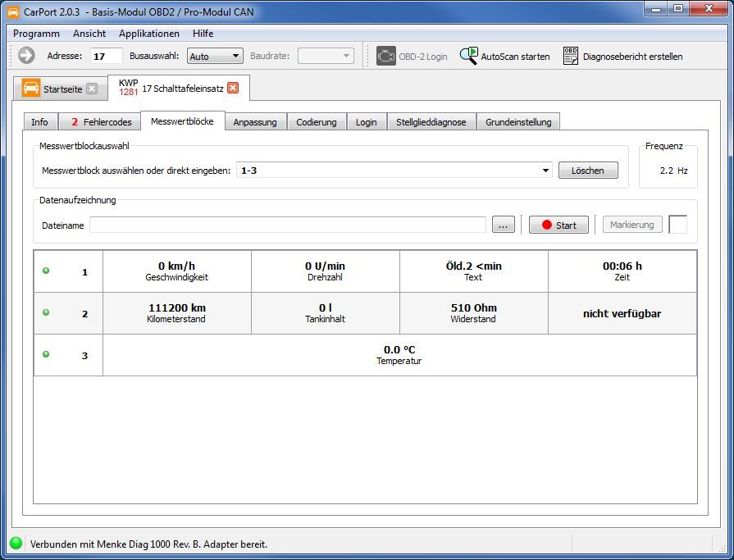Toggle green indicator for measurement block 1
This screenshot has height=560, width=734.
tap(46, 271)
